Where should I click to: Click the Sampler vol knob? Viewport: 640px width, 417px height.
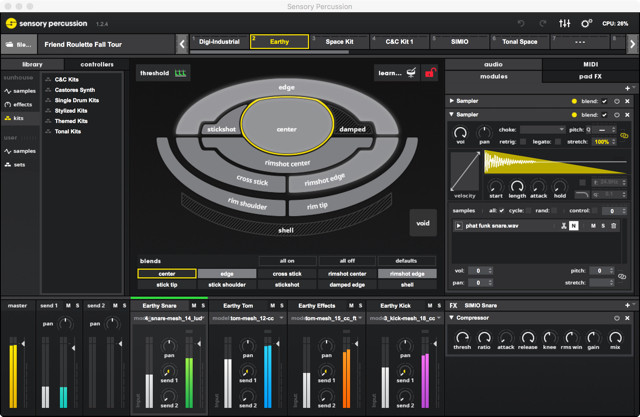click(460, 133)
